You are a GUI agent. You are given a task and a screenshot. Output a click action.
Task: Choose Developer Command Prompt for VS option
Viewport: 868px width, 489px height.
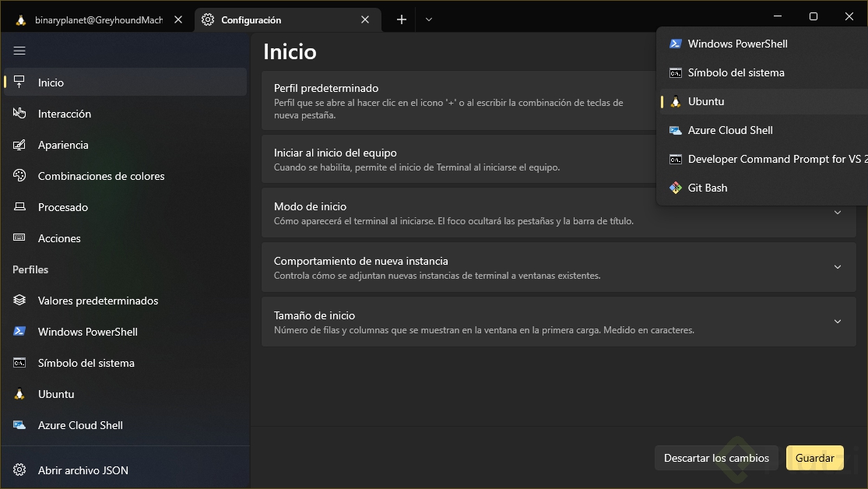pyautogui.click(x=764, y=159)
